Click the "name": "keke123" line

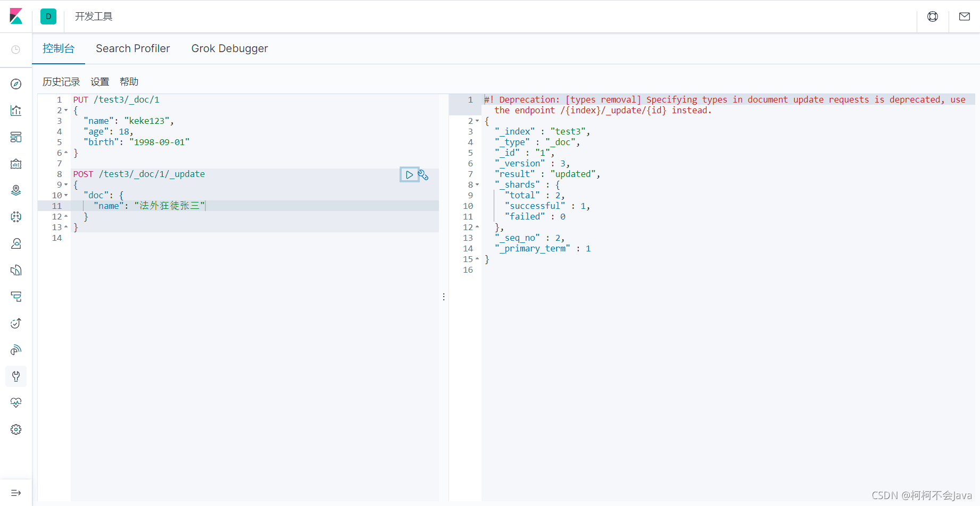[x=129, y=121]
